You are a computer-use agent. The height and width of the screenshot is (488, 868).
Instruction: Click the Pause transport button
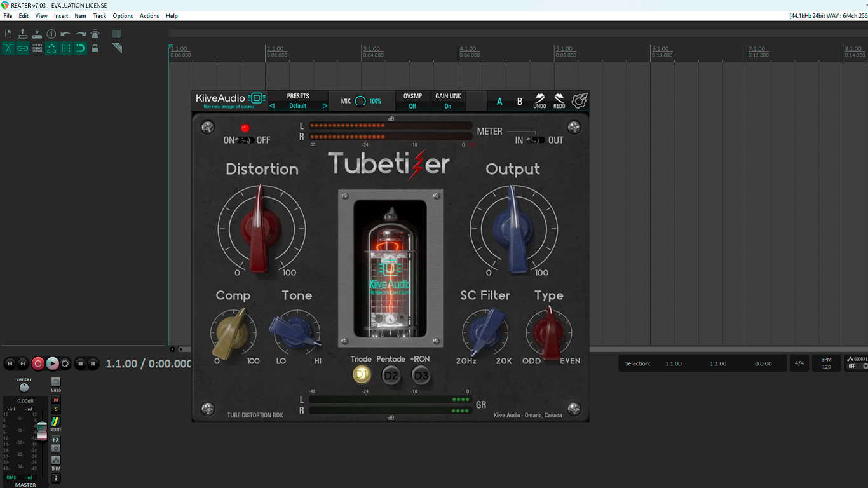pos(93,363)
